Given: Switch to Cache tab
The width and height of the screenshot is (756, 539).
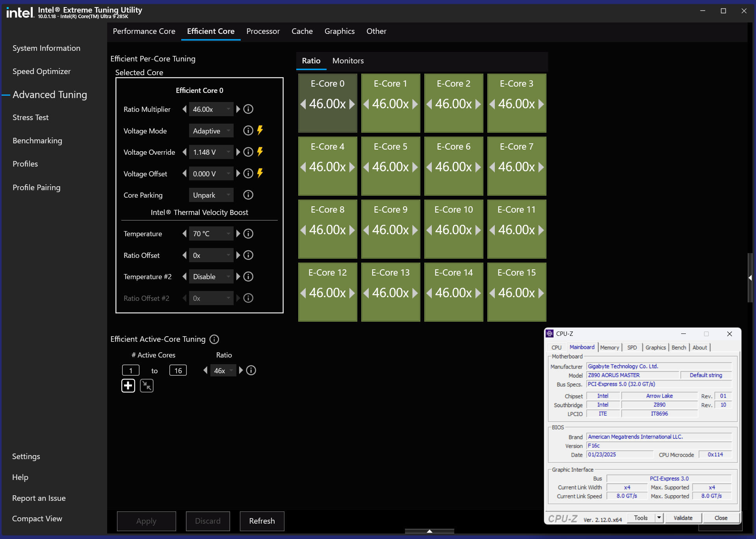Looking at the screenshot, I should tap(302, 31).
